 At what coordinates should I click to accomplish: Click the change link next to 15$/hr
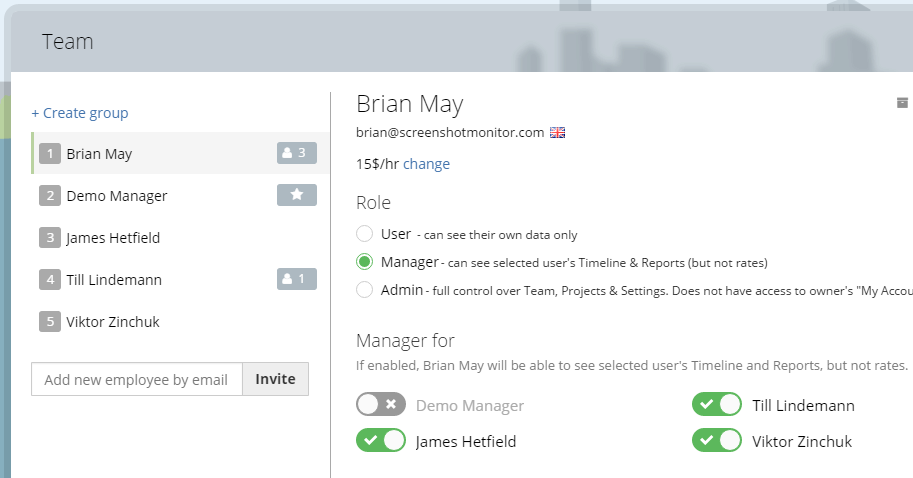426,164
